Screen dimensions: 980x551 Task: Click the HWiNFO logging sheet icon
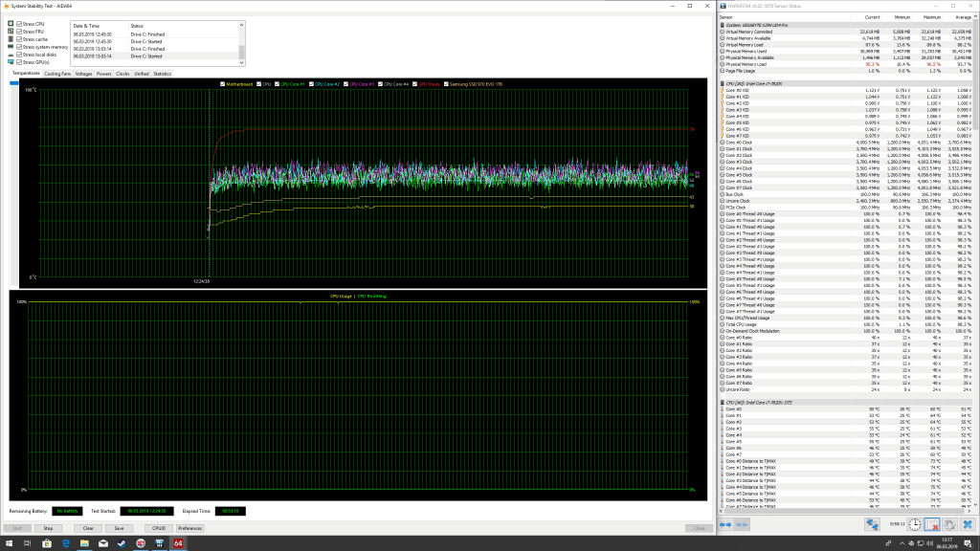(x=934, y=524)
